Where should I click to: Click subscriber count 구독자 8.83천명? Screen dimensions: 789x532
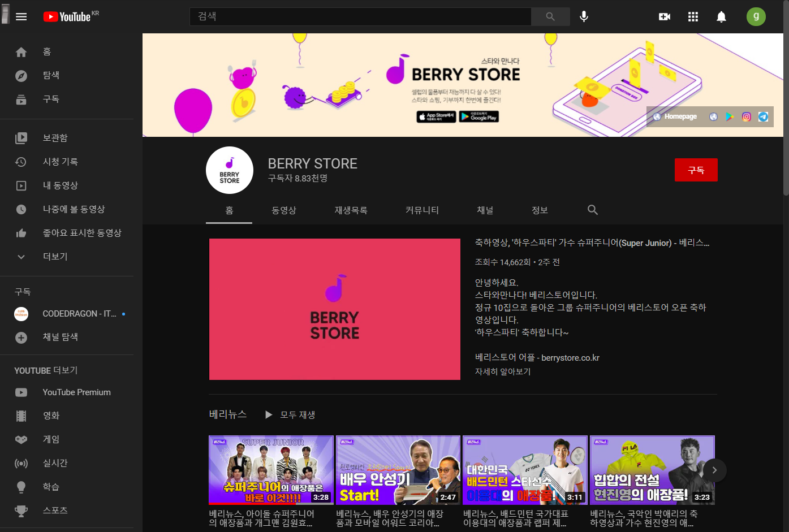(x=298, y=178)
